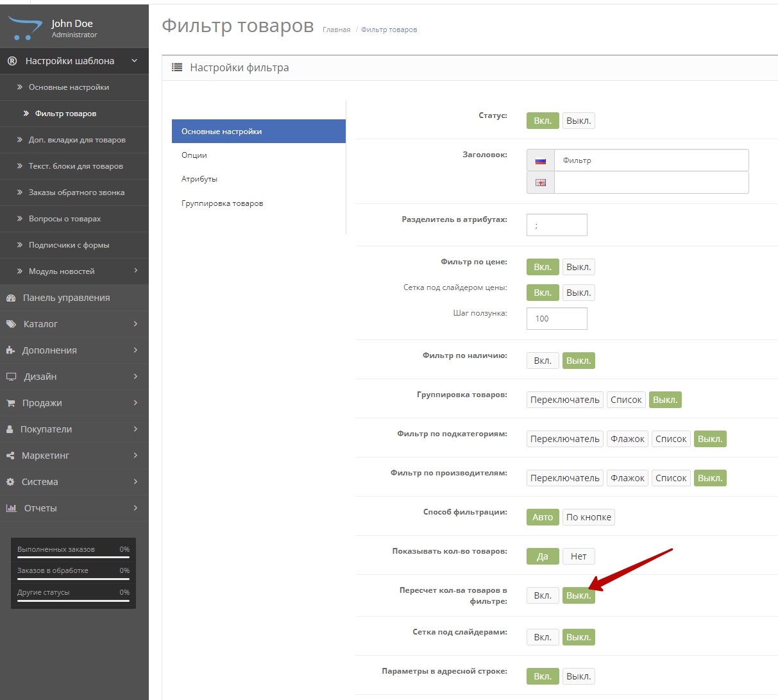Viewport: 778px width, 700px height.
Task: Open the Опции settings tab
Action: pyautogui.click(x=194, y=155)
